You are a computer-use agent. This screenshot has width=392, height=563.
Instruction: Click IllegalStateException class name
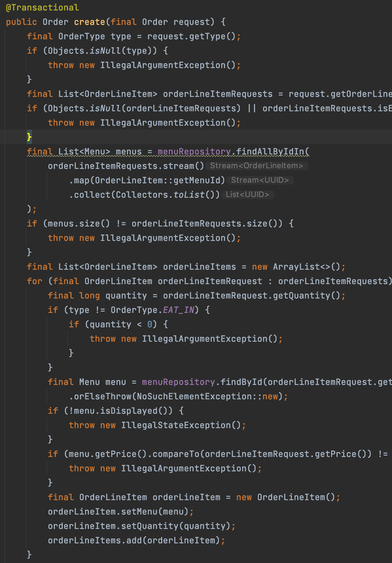(x=176, y=425)
